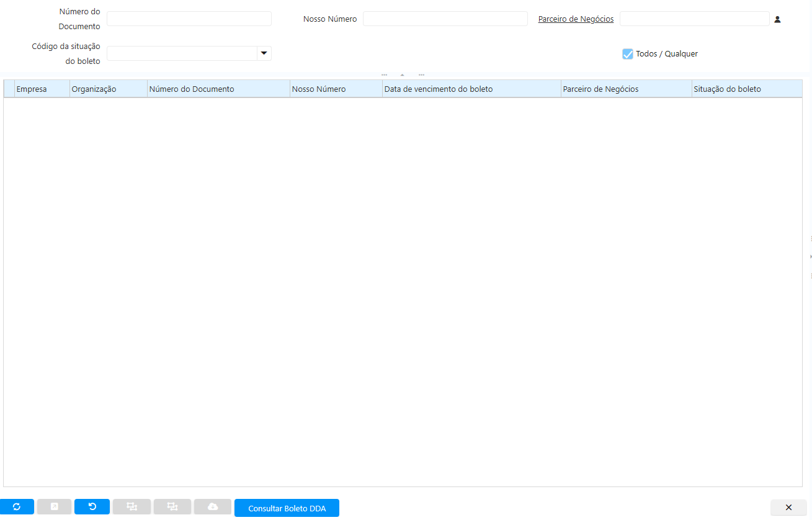Click the person icon beside Parceiro de Negócios
812x520 pixels.
(x=777, y=19)
